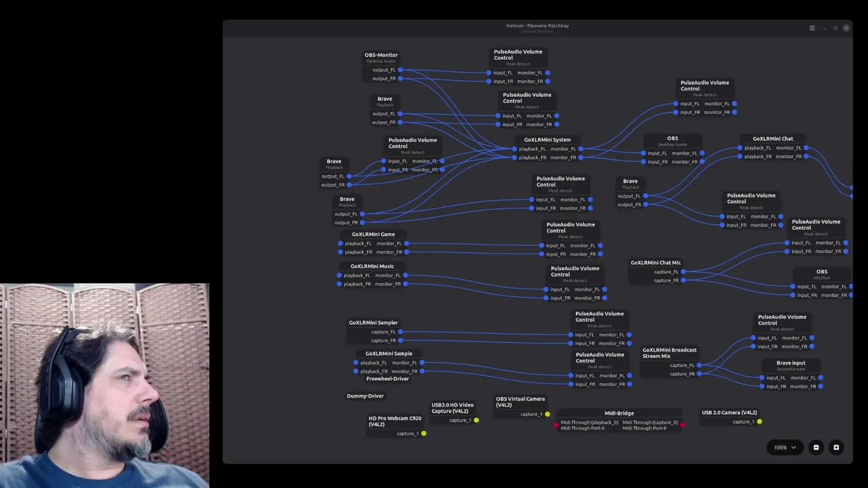Click the Helvum - Pipewire Patchbay window title
868x488 pixels.
click(537, 26)
